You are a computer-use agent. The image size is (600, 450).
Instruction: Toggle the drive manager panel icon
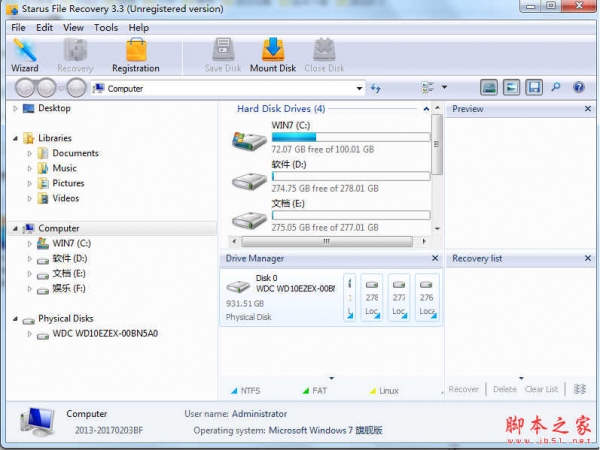click(x=489, y=88)
